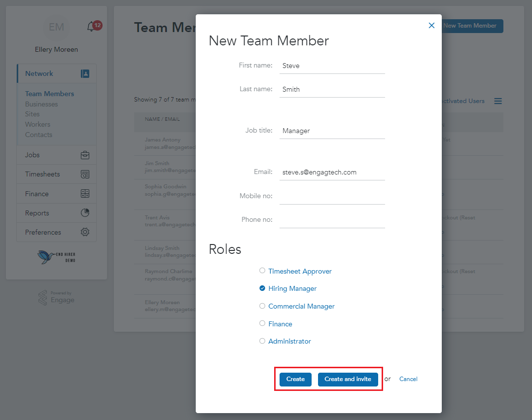Viewport: 532px width, 420px height.
Task: Click the Network contact card icon
Action: (x=85, y=73)
